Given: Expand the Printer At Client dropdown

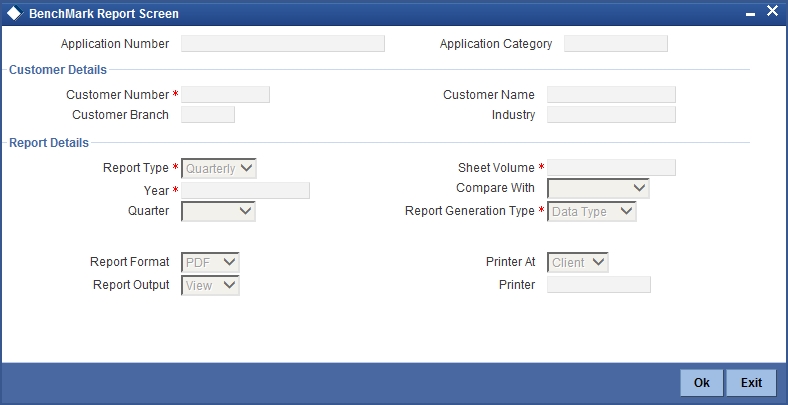Looking at the screenshot, I should [577, 262].
